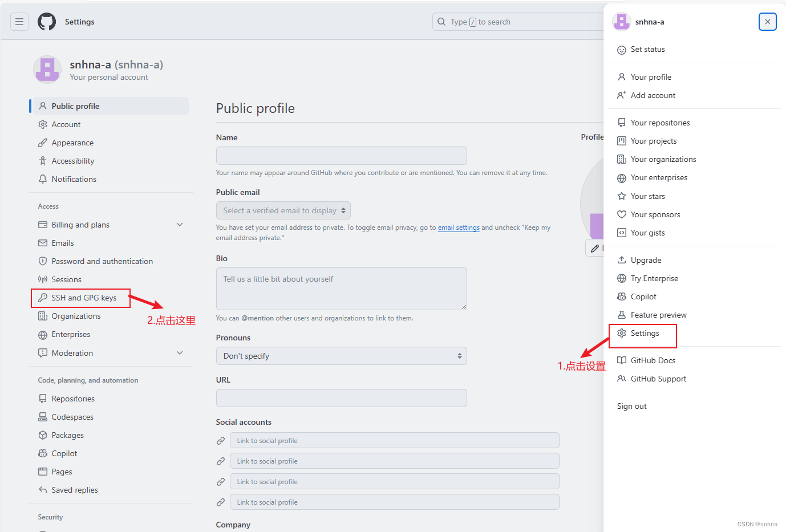786x532 pixels.
Task: Click the Emails envelope icon
Action: (x=43, y=243)
